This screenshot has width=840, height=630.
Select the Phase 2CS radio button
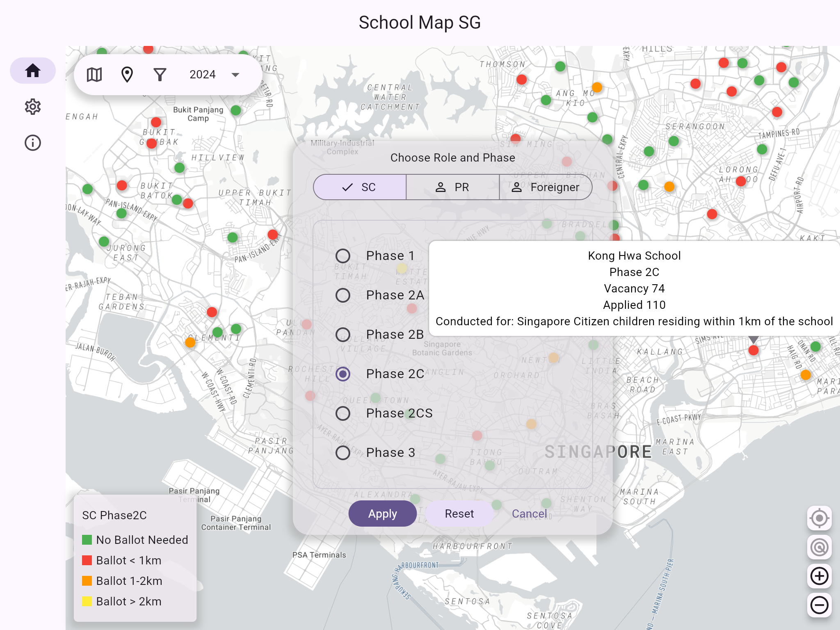343,413
